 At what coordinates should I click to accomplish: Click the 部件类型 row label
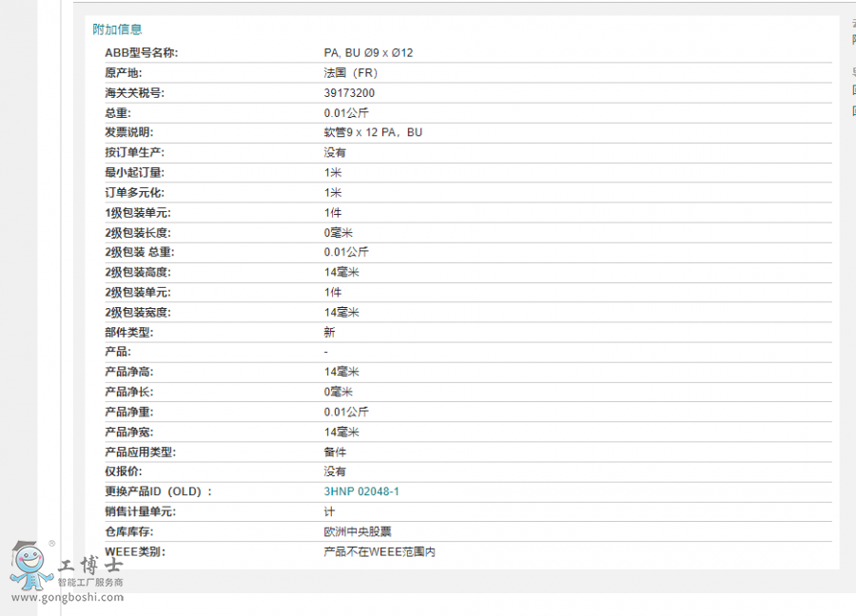128,333
